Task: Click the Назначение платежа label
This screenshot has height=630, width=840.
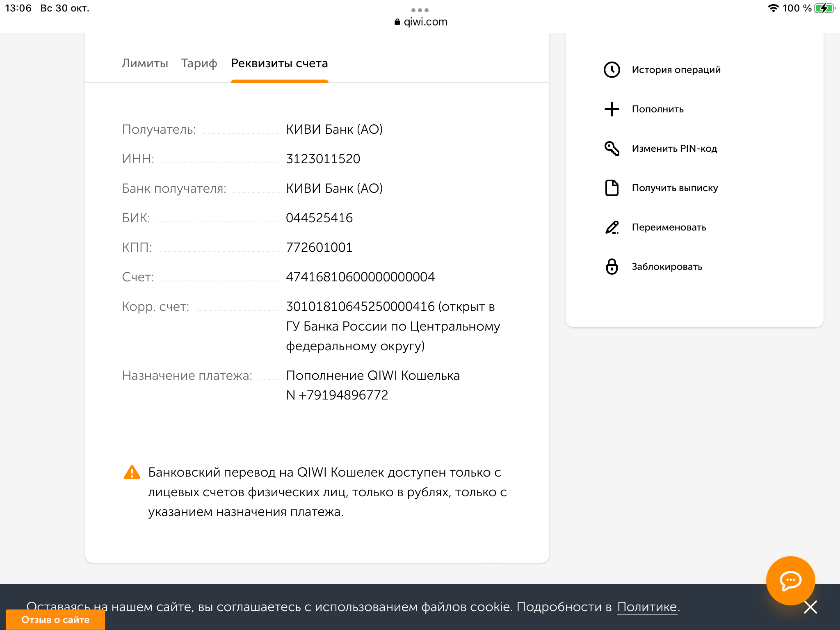Action: pos(187,375)
